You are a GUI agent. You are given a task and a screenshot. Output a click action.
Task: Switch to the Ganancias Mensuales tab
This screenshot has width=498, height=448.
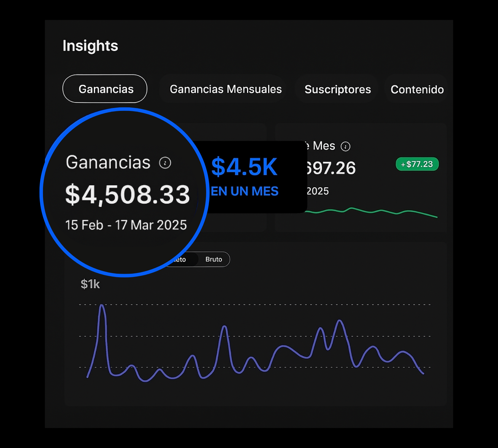226,89
